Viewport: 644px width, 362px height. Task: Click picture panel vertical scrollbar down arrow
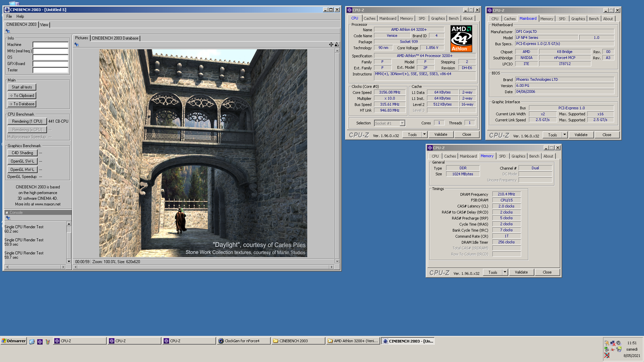[x=337, y=261]
